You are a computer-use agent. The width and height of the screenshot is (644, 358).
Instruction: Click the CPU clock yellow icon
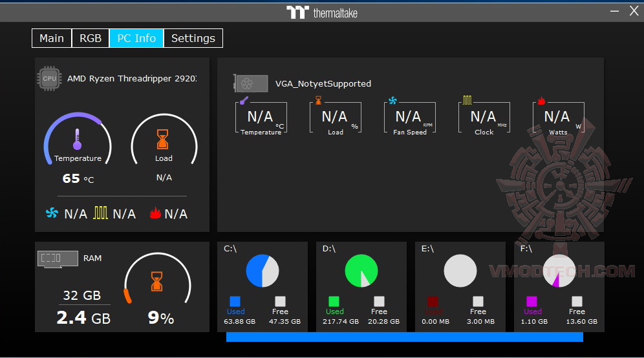click(100, 213)
